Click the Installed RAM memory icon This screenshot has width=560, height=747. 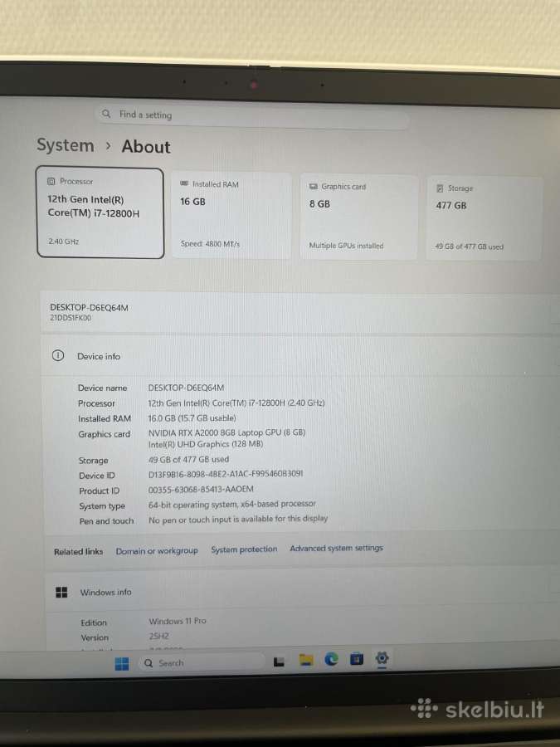184,183
